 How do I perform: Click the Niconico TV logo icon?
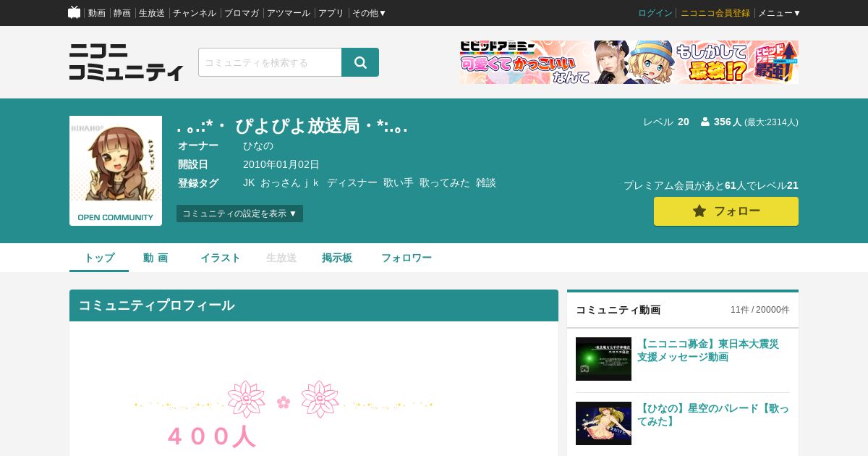point(74,12)
